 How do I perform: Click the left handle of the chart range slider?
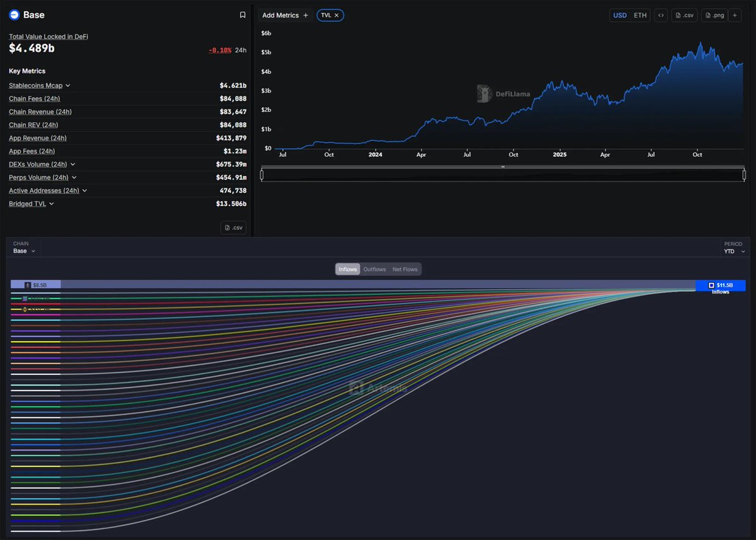pos(262,175)
